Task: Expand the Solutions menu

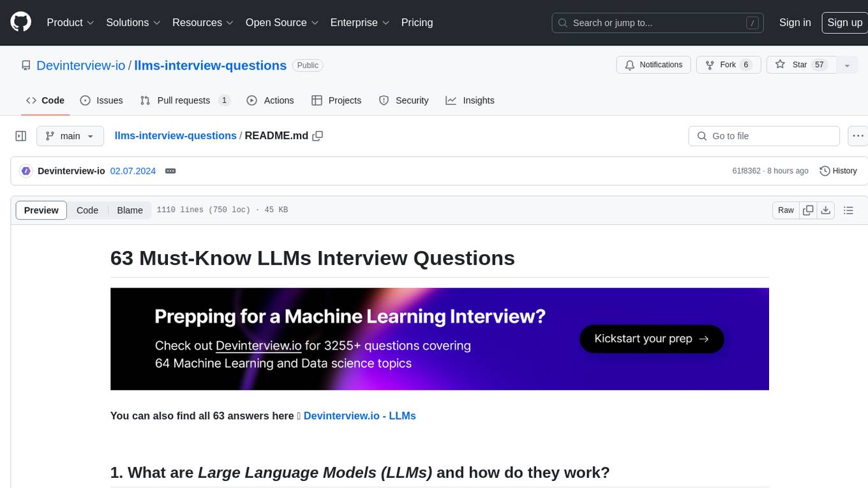Action: coord(133,22)
